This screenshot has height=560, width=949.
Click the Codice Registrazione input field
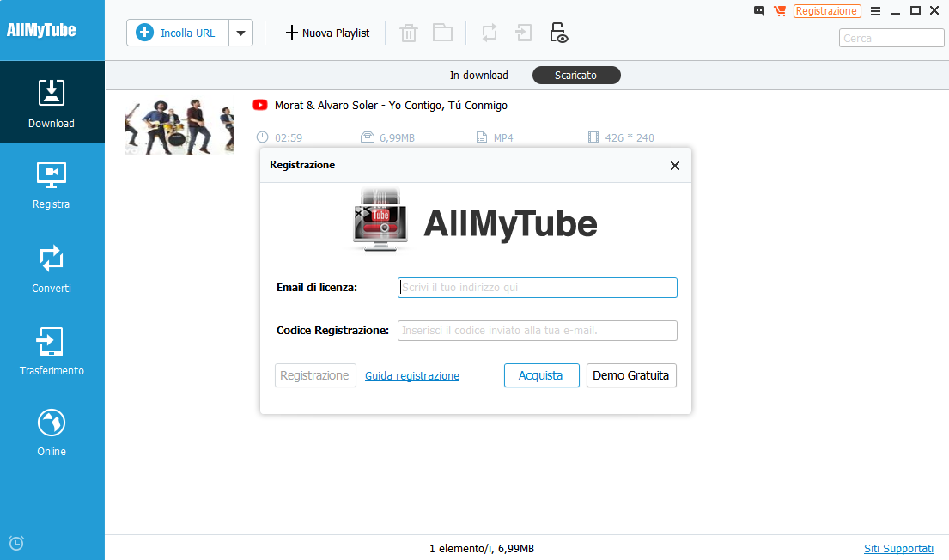(x=538, y=331)
